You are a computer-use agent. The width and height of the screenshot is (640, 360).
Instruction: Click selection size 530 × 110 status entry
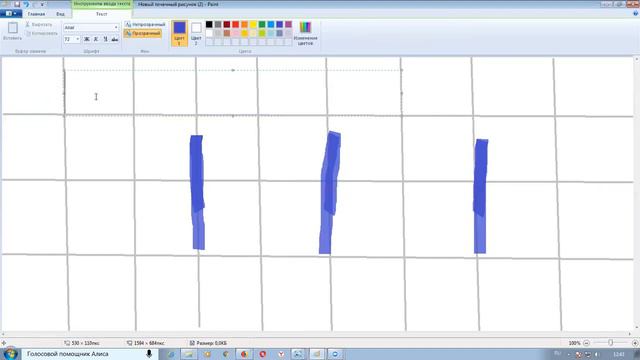click(x=82, y=343)
